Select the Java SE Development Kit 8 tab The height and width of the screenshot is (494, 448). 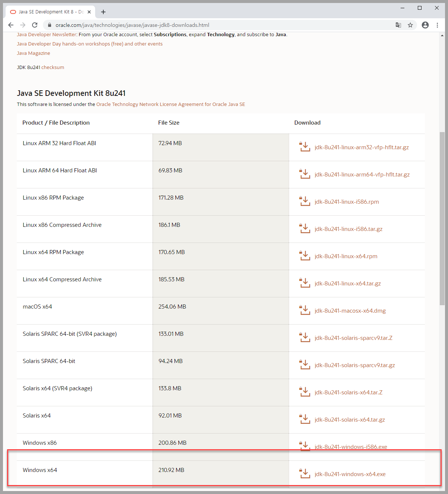point(50,12)
